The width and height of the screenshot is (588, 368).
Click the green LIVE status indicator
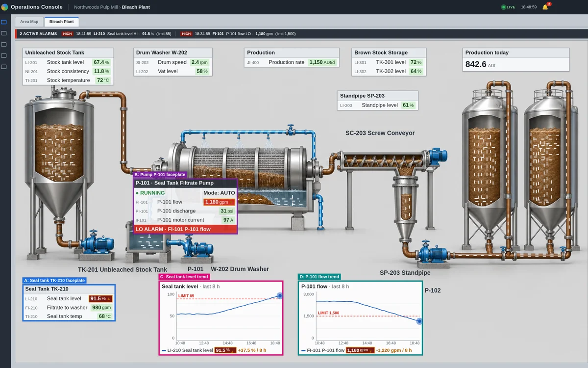tap(508, 7)
